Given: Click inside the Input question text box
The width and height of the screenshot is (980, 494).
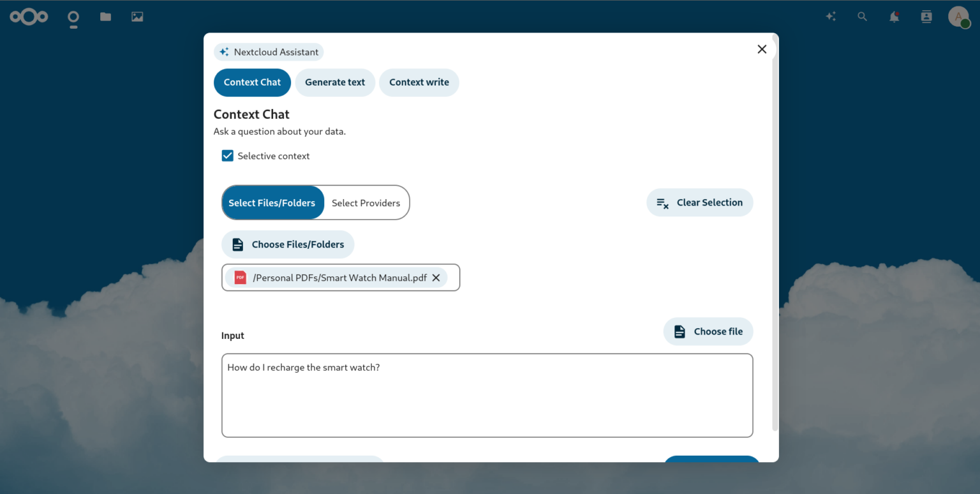Looking at the screenshot, I should click(x=487, y=395).
